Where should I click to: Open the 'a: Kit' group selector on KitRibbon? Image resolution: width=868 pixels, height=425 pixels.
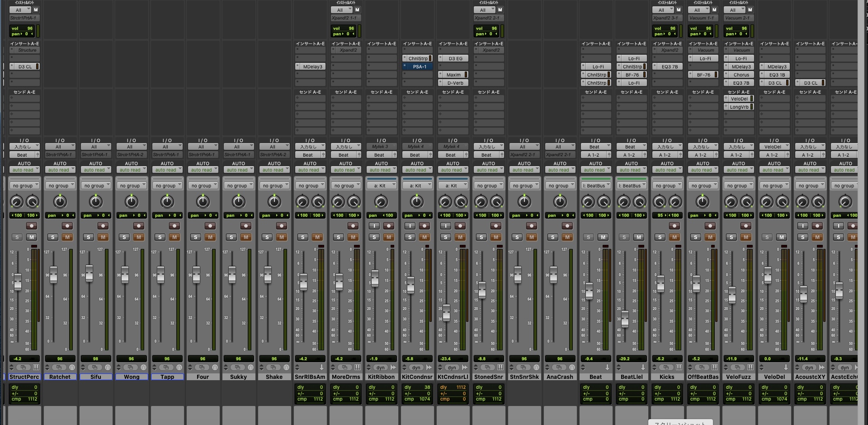(382, 186)
